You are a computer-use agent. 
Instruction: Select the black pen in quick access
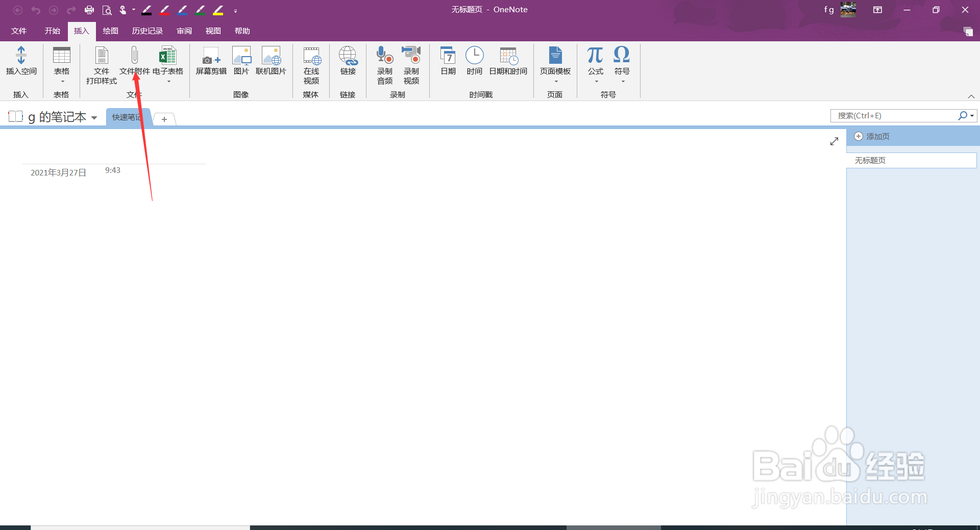coord(146,10)
